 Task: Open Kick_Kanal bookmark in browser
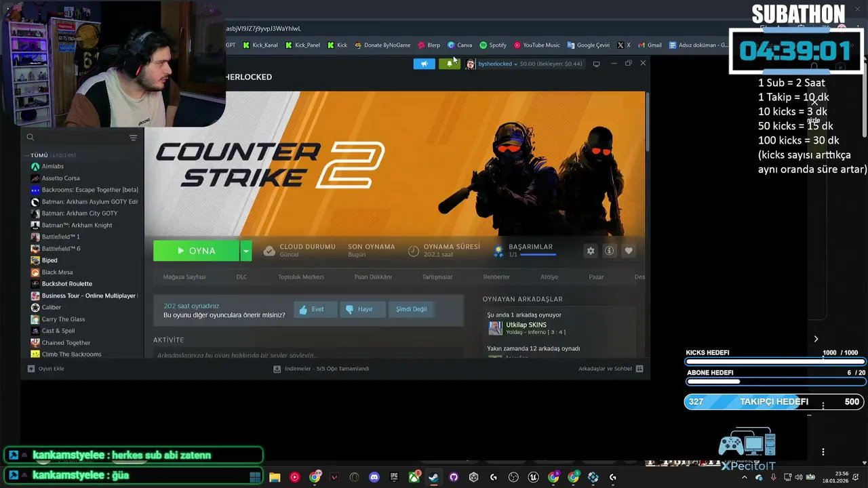click(x=260, y=45)
